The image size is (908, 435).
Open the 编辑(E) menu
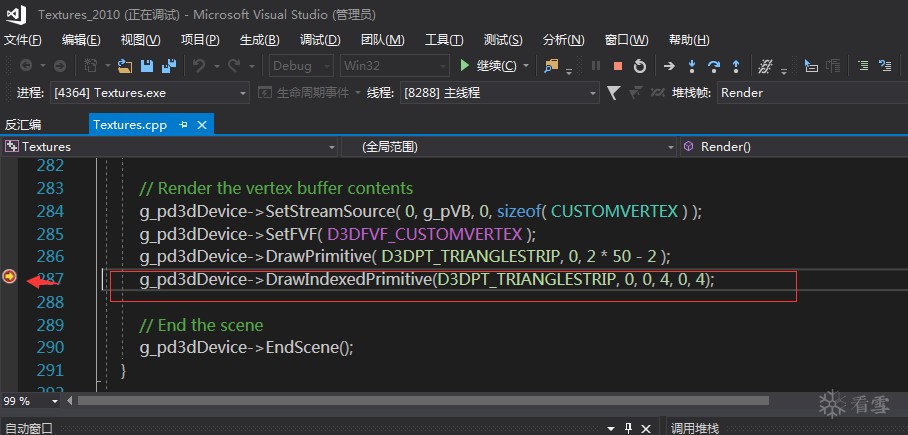81,40
